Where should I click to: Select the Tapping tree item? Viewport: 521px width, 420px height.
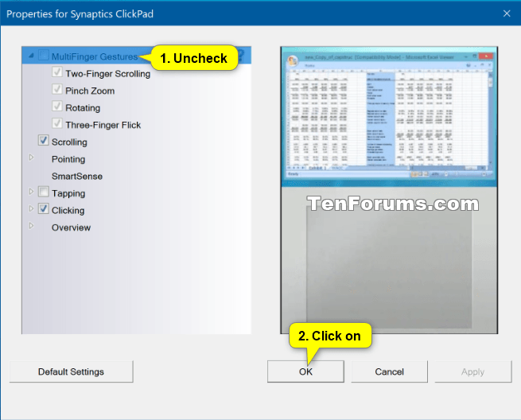[x=68, y=194]
